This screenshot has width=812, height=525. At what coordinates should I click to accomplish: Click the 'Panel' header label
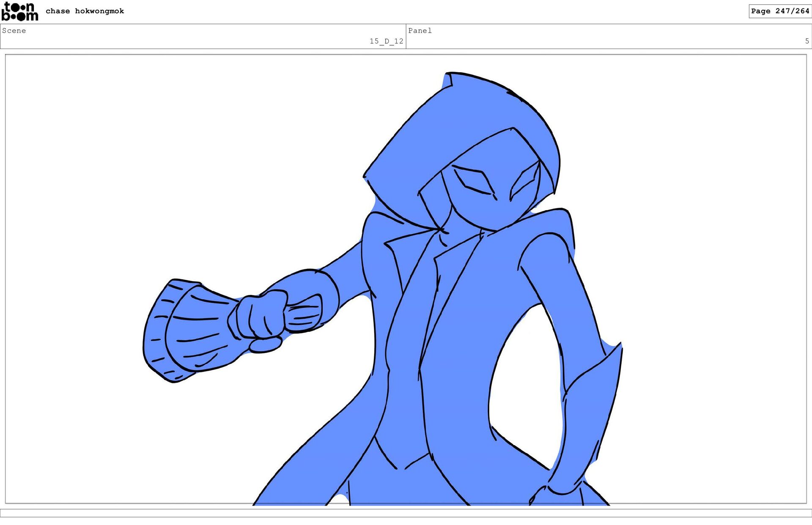pyautogui.click(x=420, y=30)
